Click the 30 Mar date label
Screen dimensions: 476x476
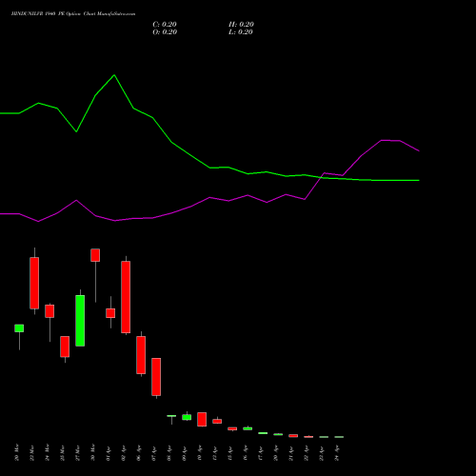[92, 453]
